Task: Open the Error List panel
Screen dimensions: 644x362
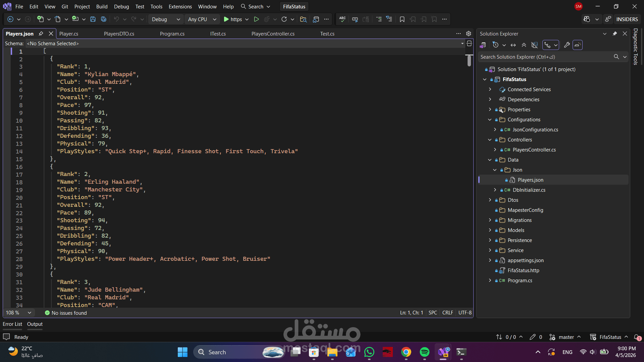Action: coord(12,324)
